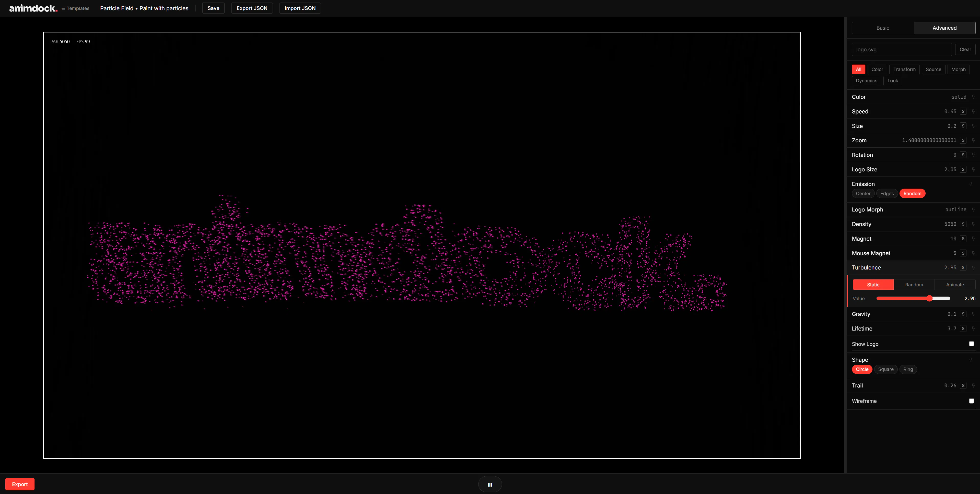Click the S mode button for Trail
The image size is (980, 494).
(963, 386)
